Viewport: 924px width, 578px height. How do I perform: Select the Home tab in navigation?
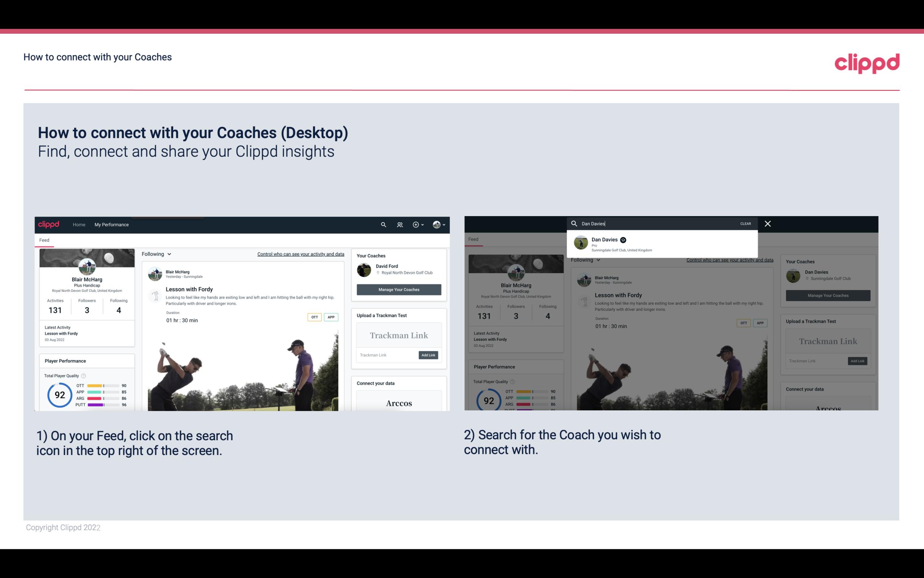coord(79,224)
